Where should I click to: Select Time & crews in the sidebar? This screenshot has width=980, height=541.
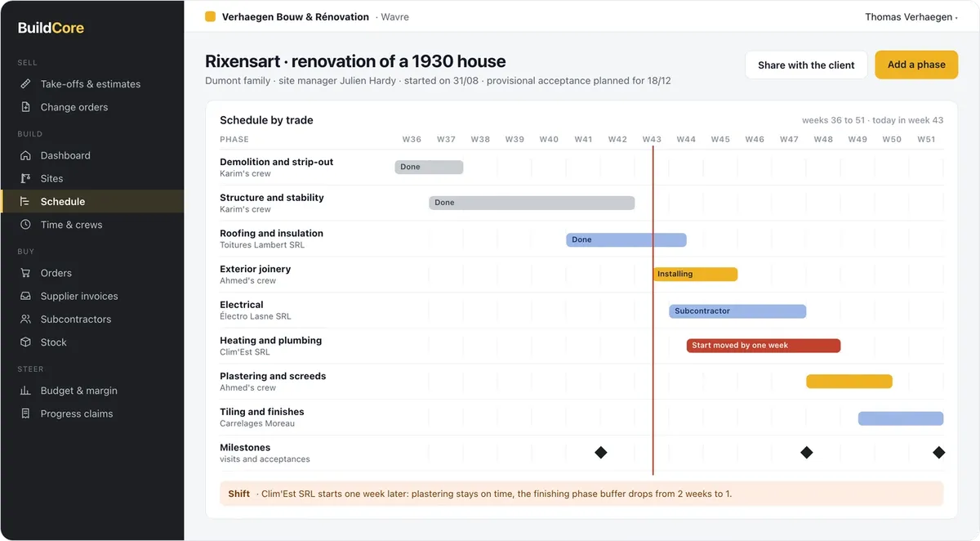[91, 225]
